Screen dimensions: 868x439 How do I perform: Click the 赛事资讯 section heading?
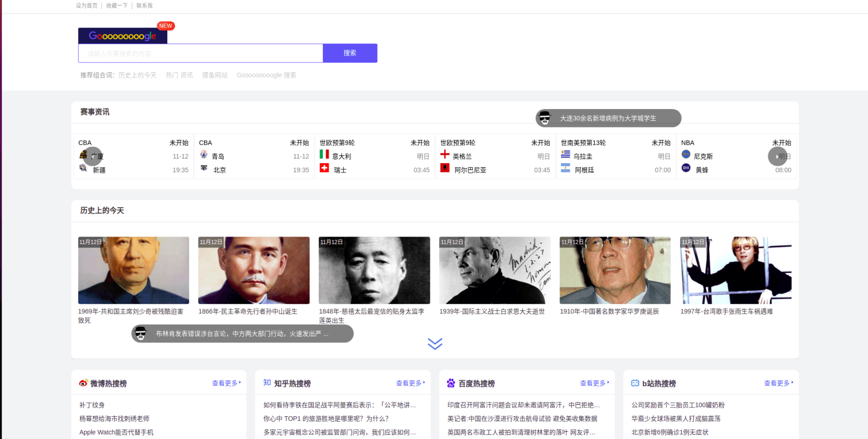tap(95, 112)
